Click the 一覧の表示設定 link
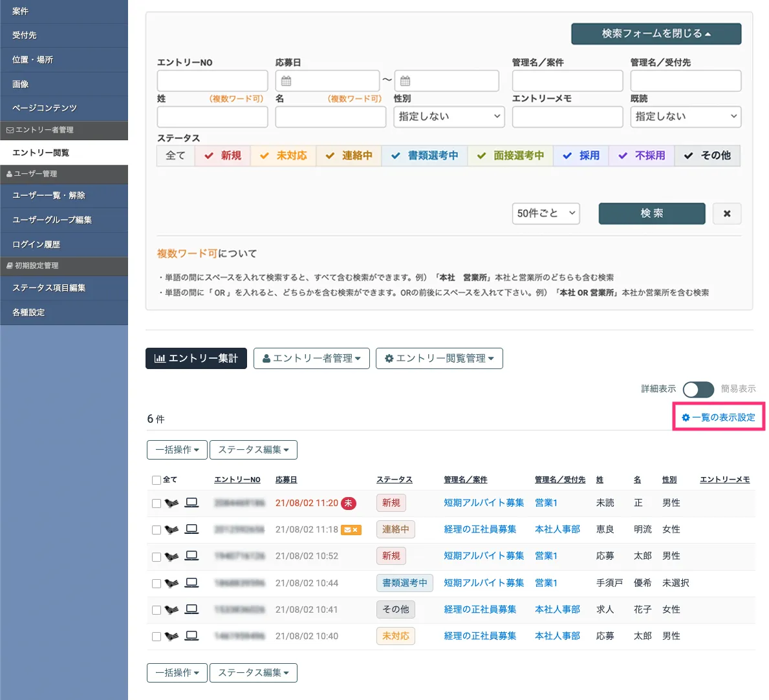Image resolution: width=769 pixels, height=700 pixels. [719, 418]
